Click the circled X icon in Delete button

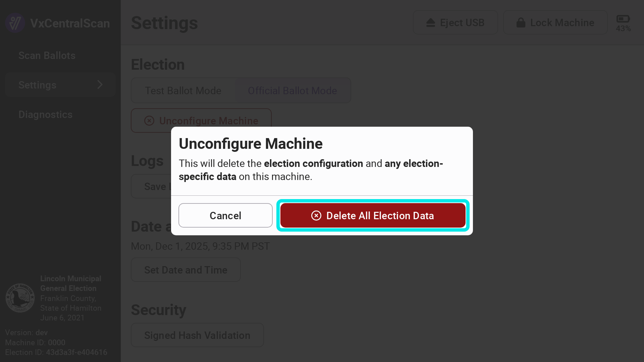tap(316, 216)
